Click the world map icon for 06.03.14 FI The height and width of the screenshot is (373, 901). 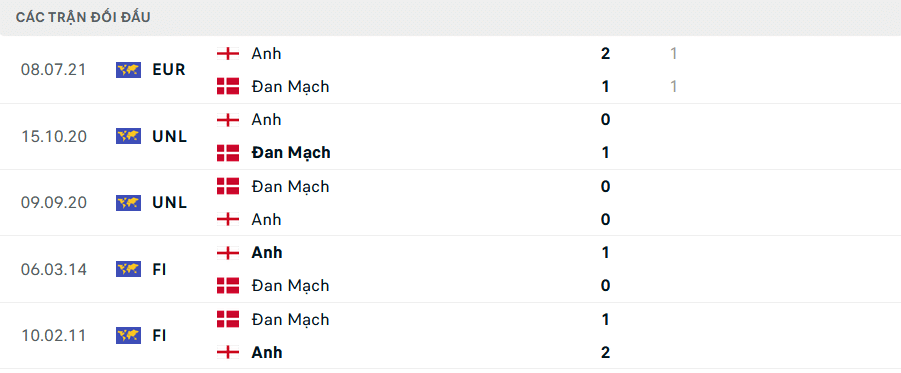pyautogui.click(x=128, y=269)
